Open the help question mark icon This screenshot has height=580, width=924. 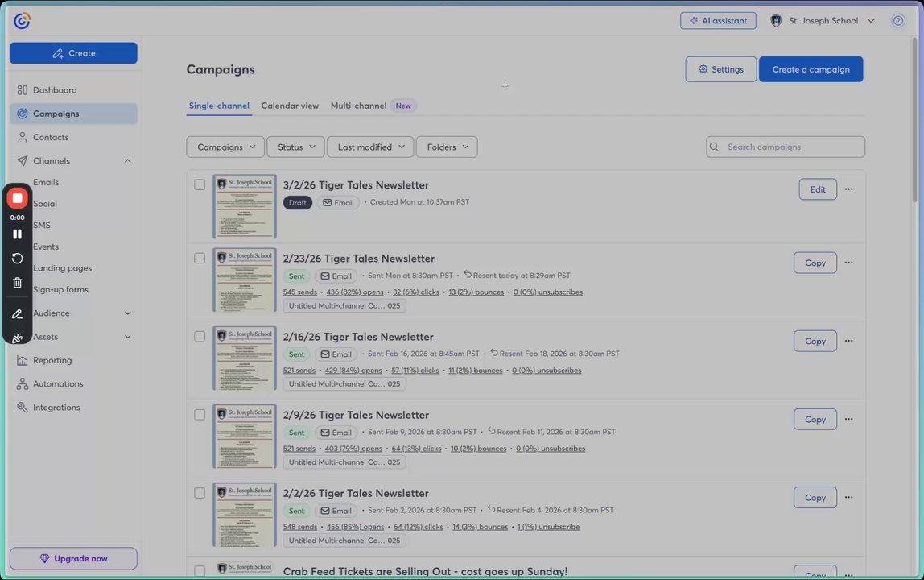pos(897,21)
